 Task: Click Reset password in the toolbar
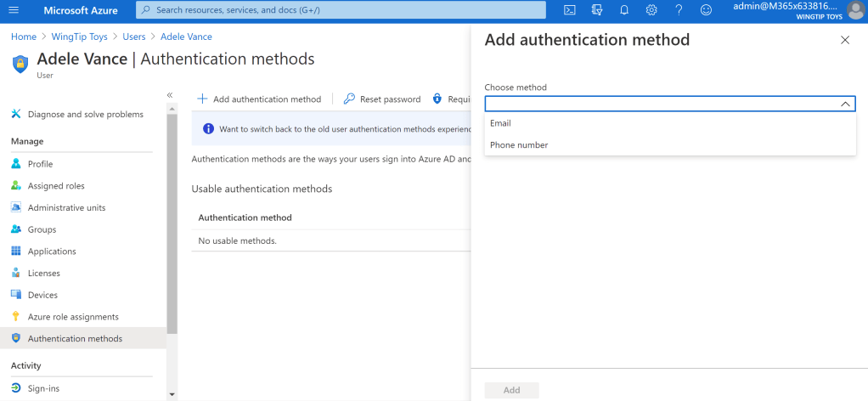tap(382, 99)
